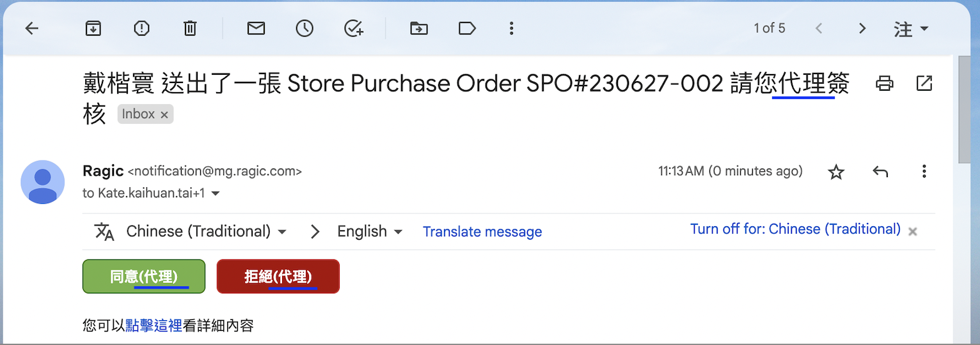Open the Move to folder icon
The image size is (980, 345).
point(419,29)
